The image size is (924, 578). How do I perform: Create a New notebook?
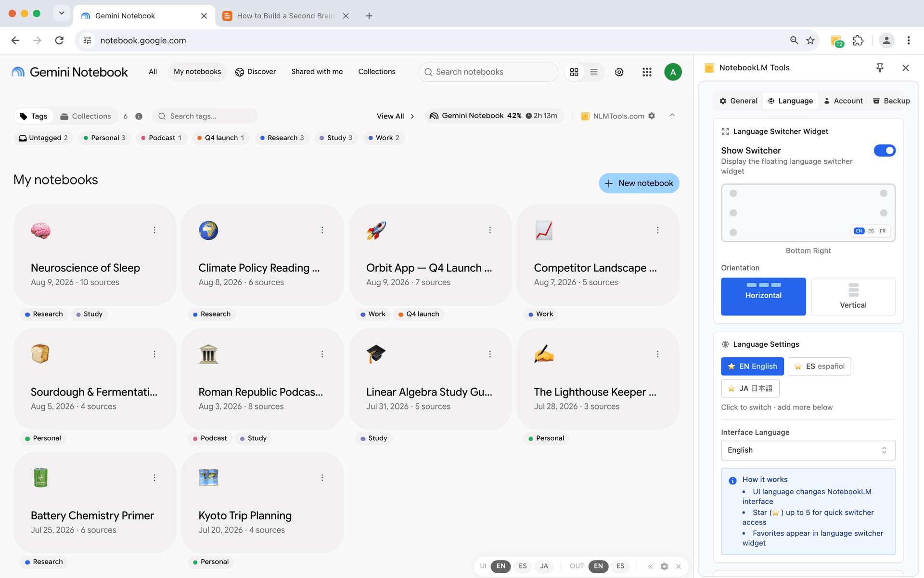click(639, 184)
